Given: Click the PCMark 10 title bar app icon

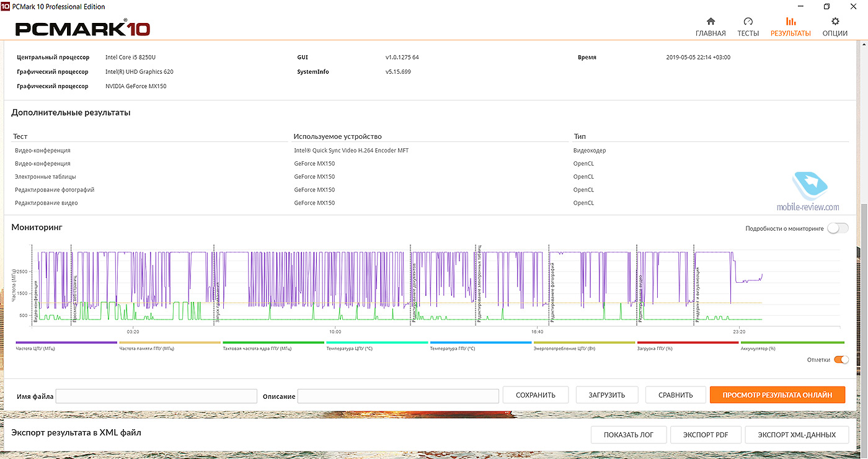Looking at the screenshot, I should (6, 6).
